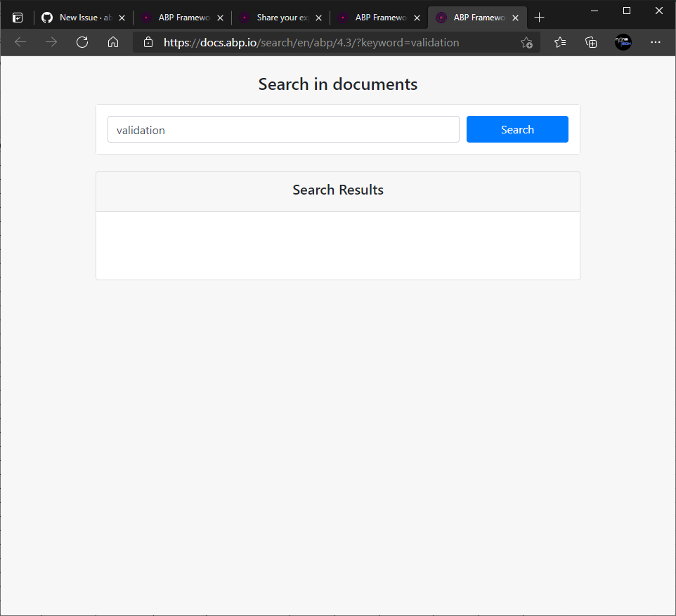Go to the browser home page
Screen dimensions: 676x616
click(113, 42)
